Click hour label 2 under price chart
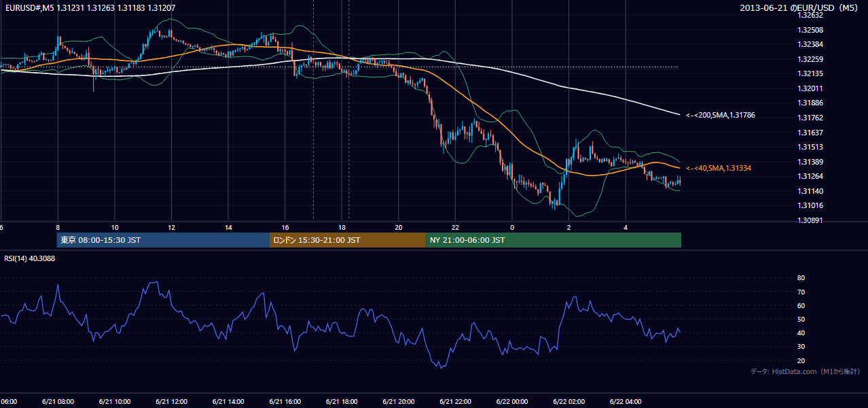 click(x=569, y=227)
